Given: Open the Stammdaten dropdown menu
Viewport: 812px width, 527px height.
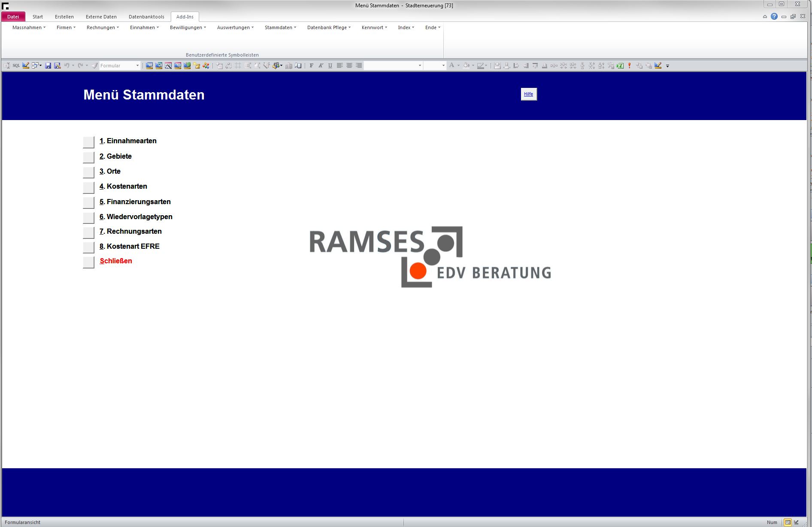Looking at the screenshot, I should 280,27.
